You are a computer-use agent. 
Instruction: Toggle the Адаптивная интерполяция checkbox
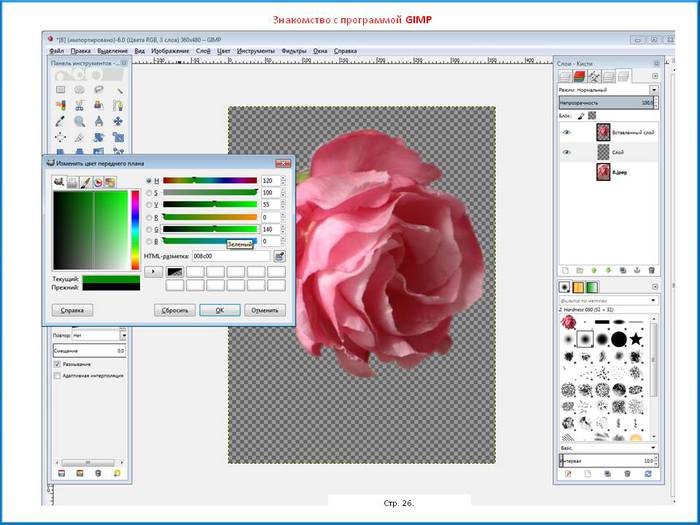[57, 376]
